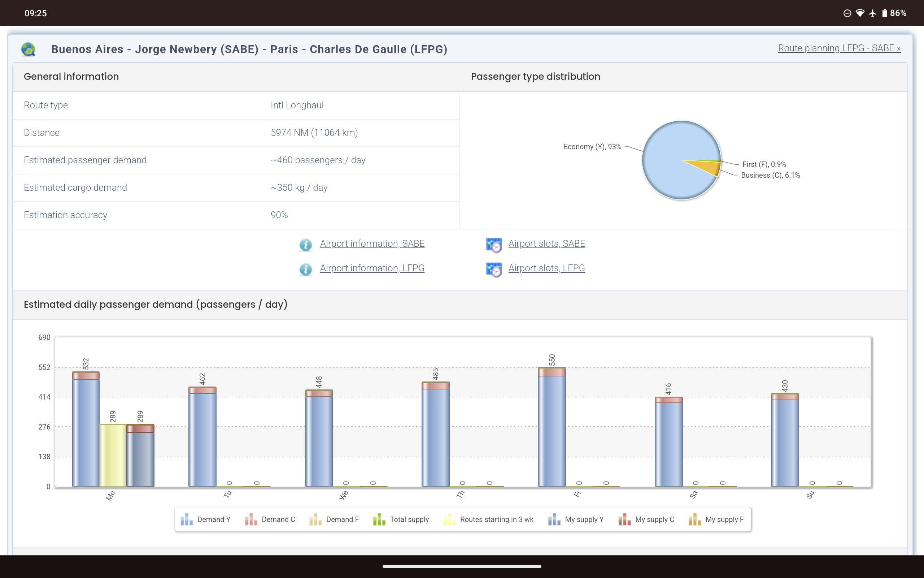Viewport: 924px width, 578px height.
Task: Click the yellow Business pie slice
Action: (708, 167)
